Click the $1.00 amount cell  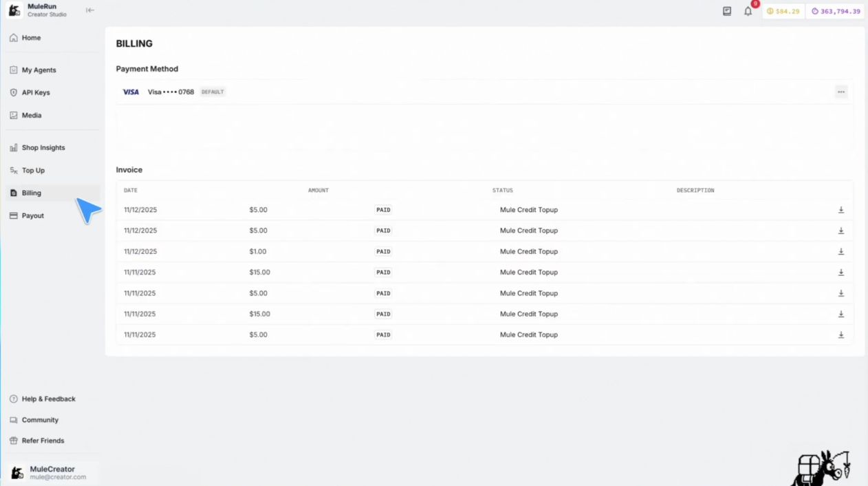pos(258,251)
